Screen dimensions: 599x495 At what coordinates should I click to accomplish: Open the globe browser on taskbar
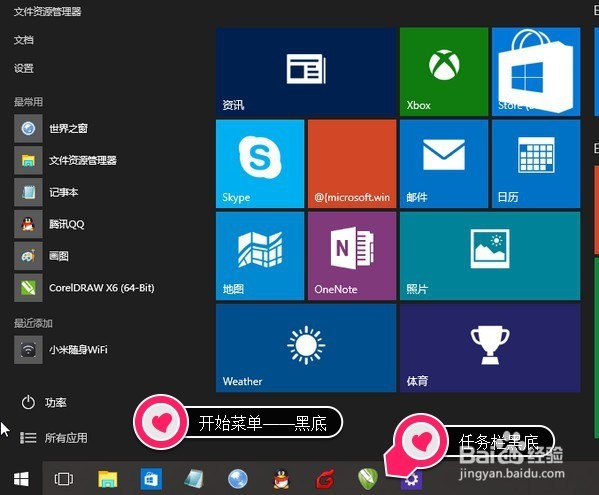pyautogui.click(x=238, y=479)
